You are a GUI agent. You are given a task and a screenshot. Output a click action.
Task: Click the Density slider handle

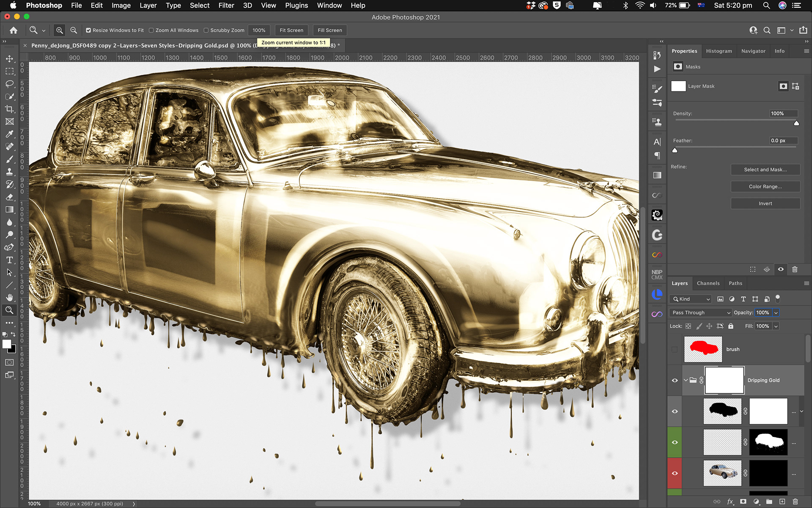pos(796,123)
